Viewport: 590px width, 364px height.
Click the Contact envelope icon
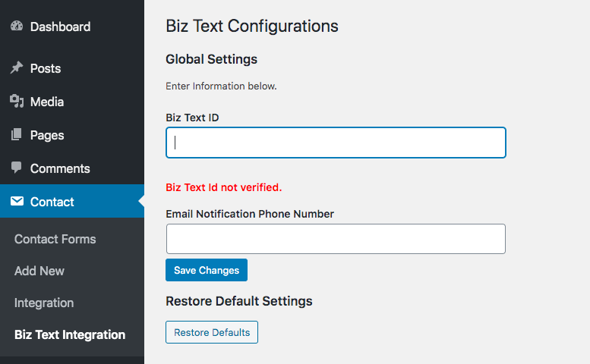click(x=17, y=202)
